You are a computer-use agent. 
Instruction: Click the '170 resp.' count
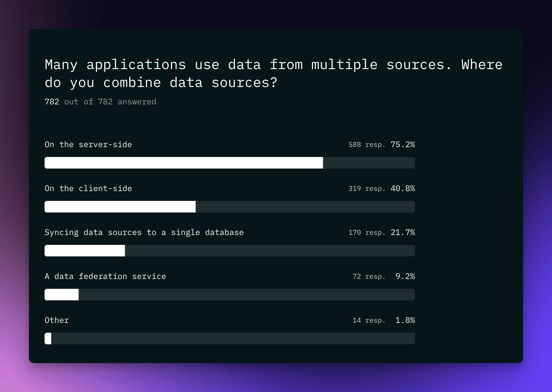(367, 232)
